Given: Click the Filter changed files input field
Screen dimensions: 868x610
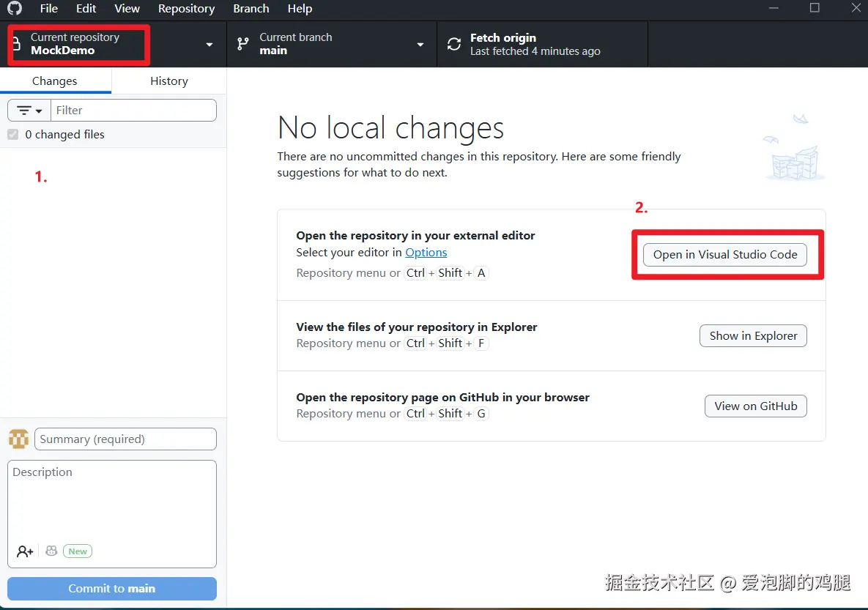Looking at the screenshot, I should point(133,110).
